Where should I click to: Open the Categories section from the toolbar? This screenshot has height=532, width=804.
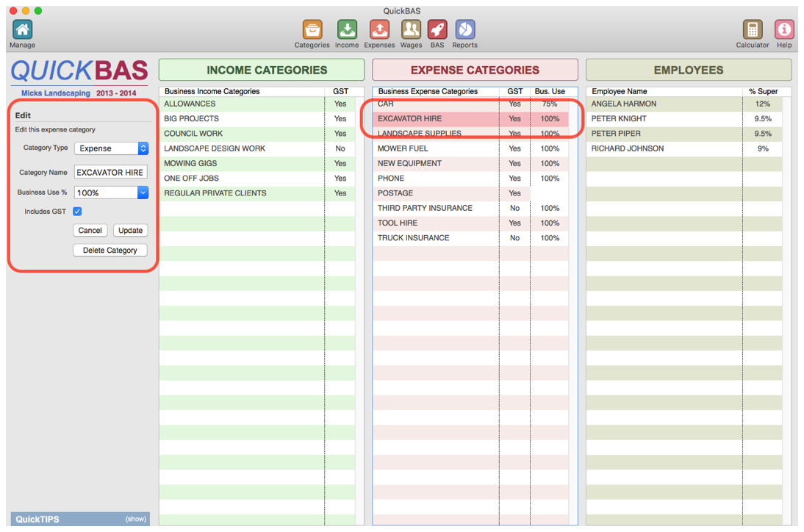point(312,29)
